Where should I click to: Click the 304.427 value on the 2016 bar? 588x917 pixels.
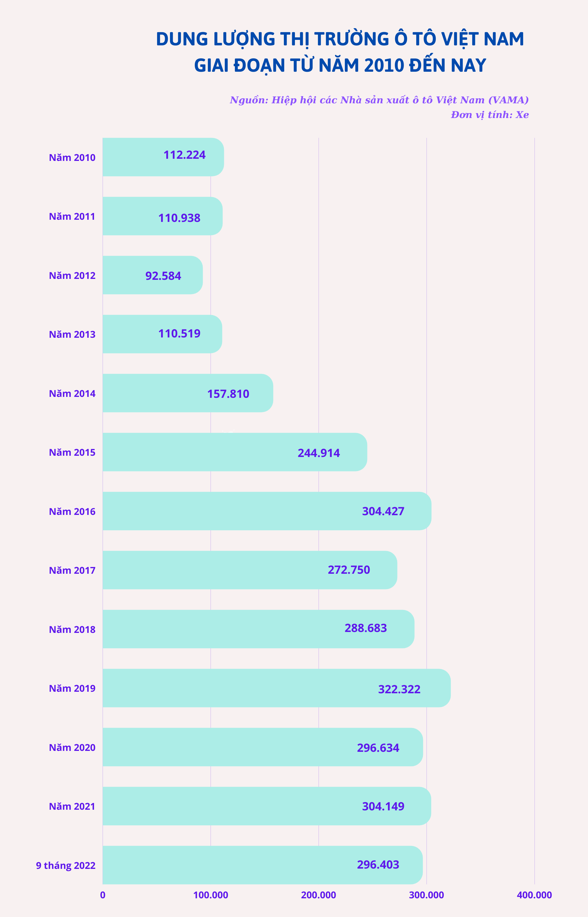(x=383, y=511)
